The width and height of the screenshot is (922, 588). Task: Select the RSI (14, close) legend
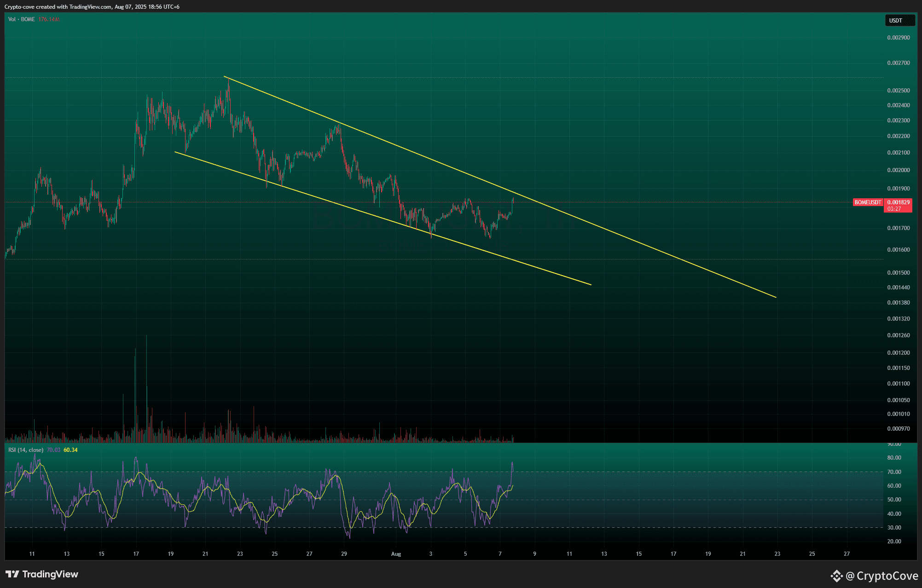coord(26,450)
